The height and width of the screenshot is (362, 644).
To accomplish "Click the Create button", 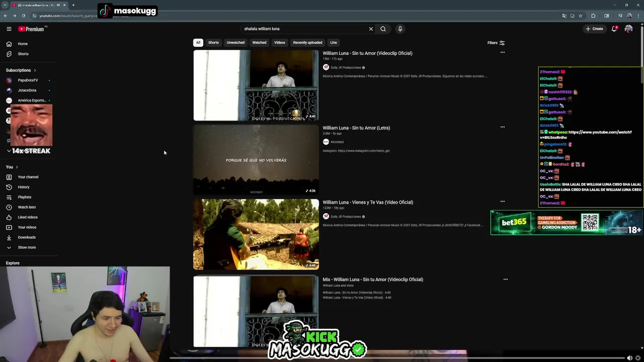I will click(x=594, y=29).
